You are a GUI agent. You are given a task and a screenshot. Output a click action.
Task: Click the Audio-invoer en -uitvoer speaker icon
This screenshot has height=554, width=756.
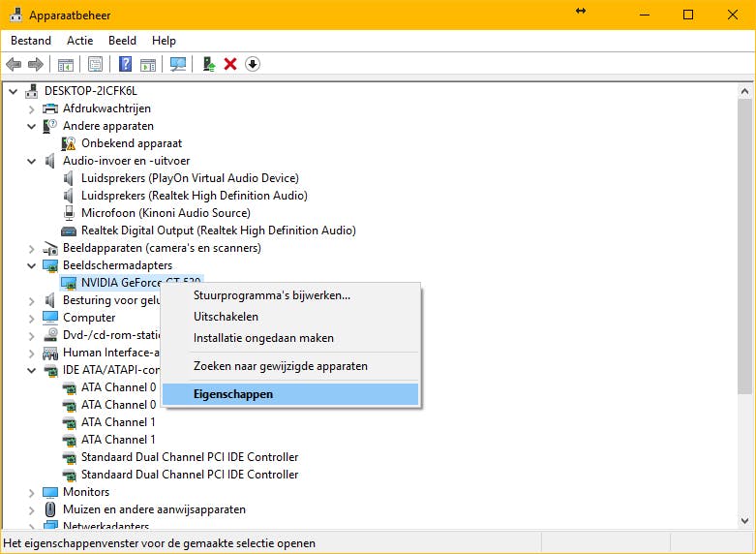pyautogui.click(x=50, y=161)
